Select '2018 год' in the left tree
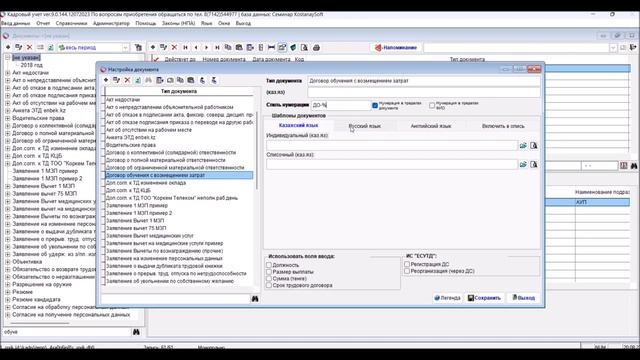This screenshot has height=360, width=640. coord(31,65)
